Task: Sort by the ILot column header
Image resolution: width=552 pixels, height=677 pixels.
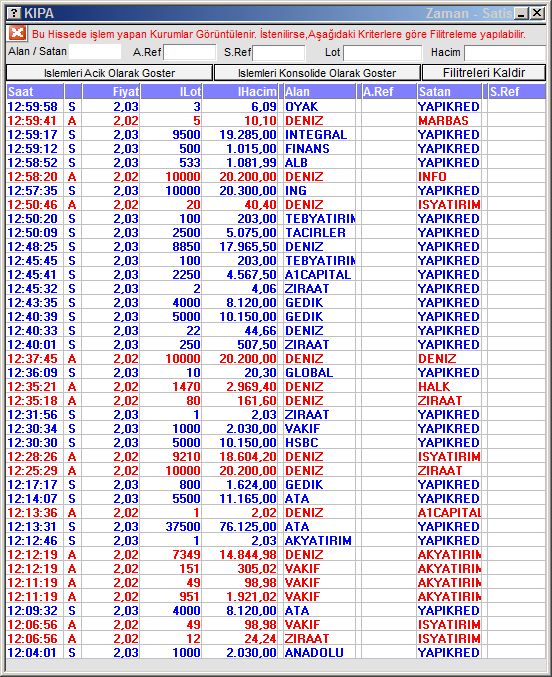Action: coord(171,92)
